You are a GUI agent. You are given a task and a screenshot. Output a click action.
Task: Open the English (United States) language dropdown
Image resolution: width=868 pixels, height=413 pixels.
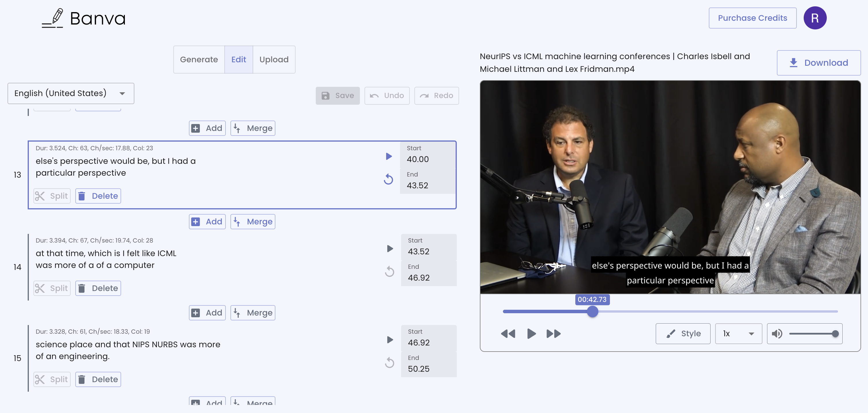pos(71,93)
